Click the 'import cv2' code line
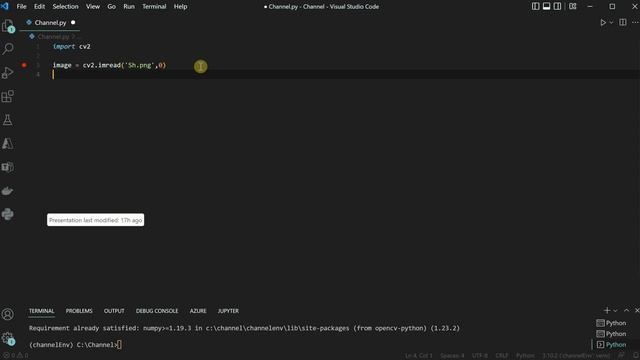The width and height of the screenshot is (640, 360). coord(71,47)
